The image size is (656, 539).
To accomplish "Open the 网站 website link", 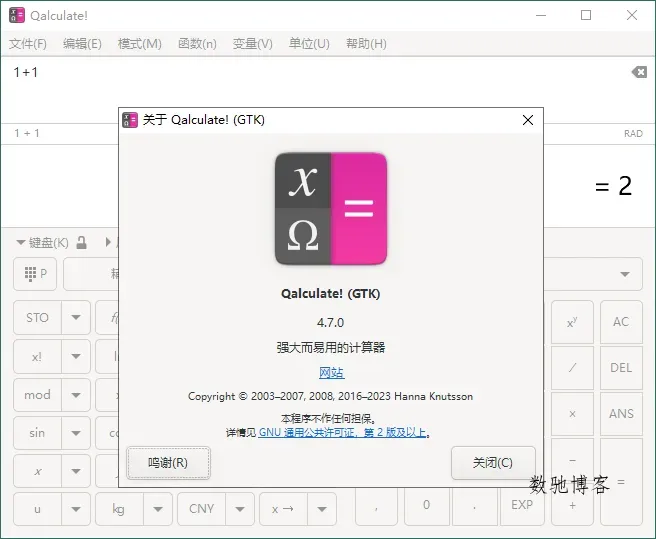I will tap(331, 372).
